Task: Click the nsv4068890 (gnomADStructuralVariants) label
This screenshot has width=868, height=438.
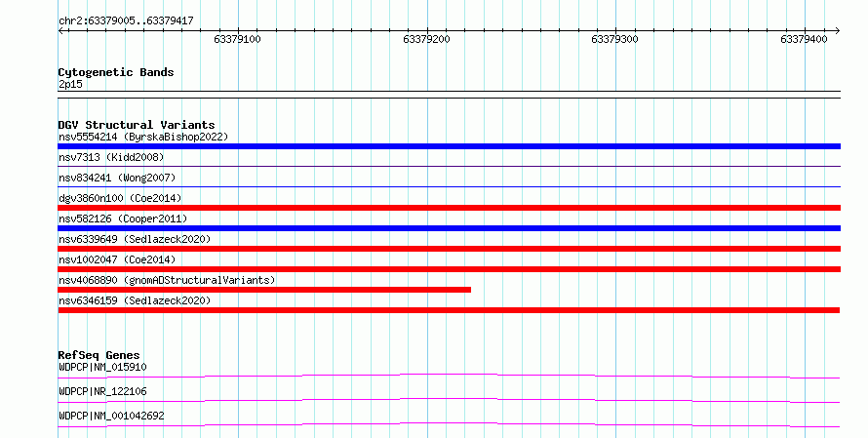Action: pos(167,280)
